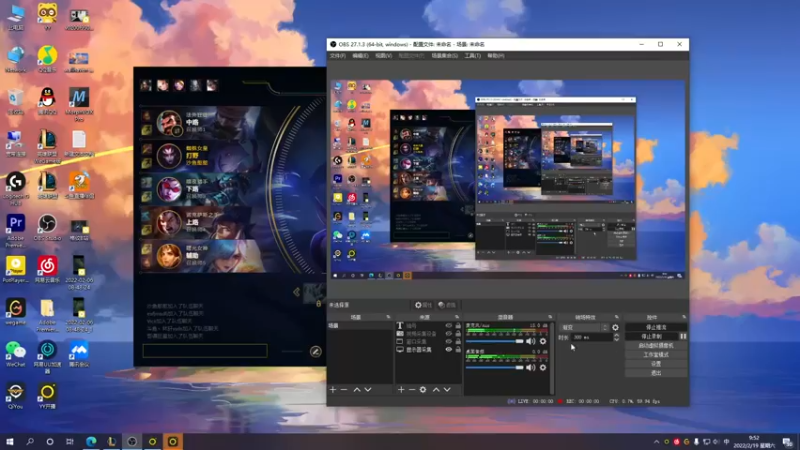Adjust the 麦克风/Aux volume slider

point(494,341)
